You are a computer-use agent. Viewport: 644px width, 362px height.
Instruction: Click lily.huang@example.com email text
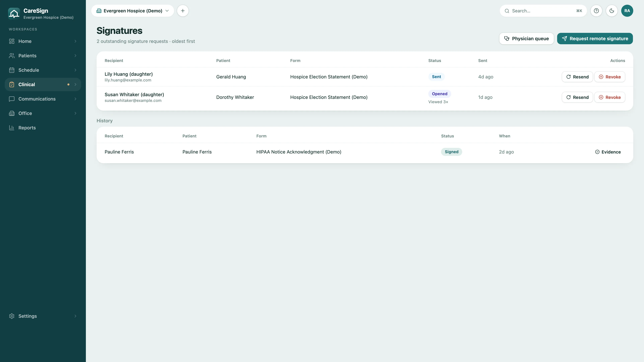point(128,80)
